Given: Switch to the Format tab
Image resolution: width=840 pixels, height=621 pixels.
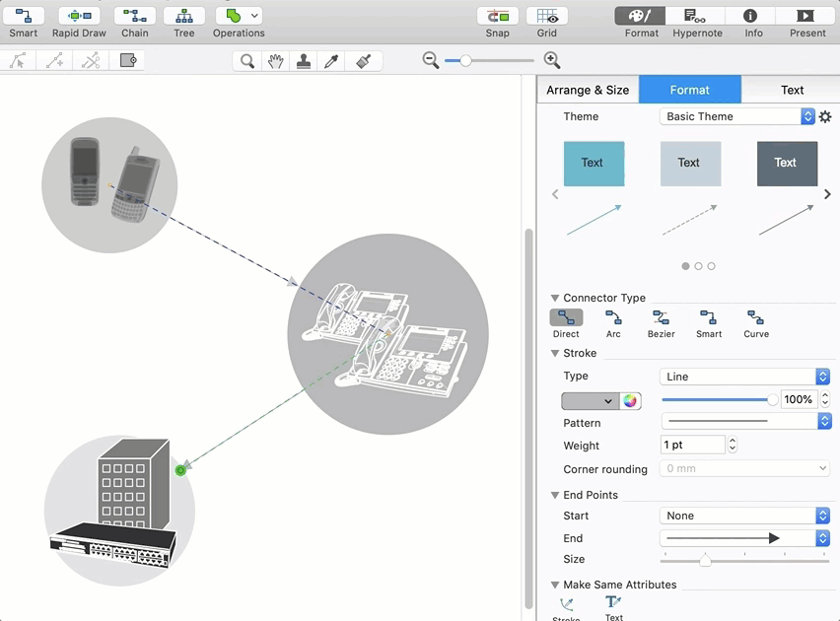Looking at the screenshot, I should click(690, 90).
